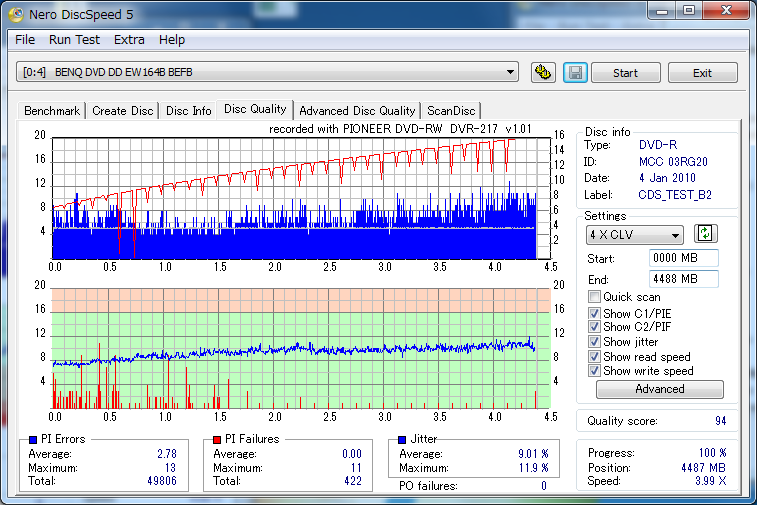Open the Extra menu

pos(129,40)
